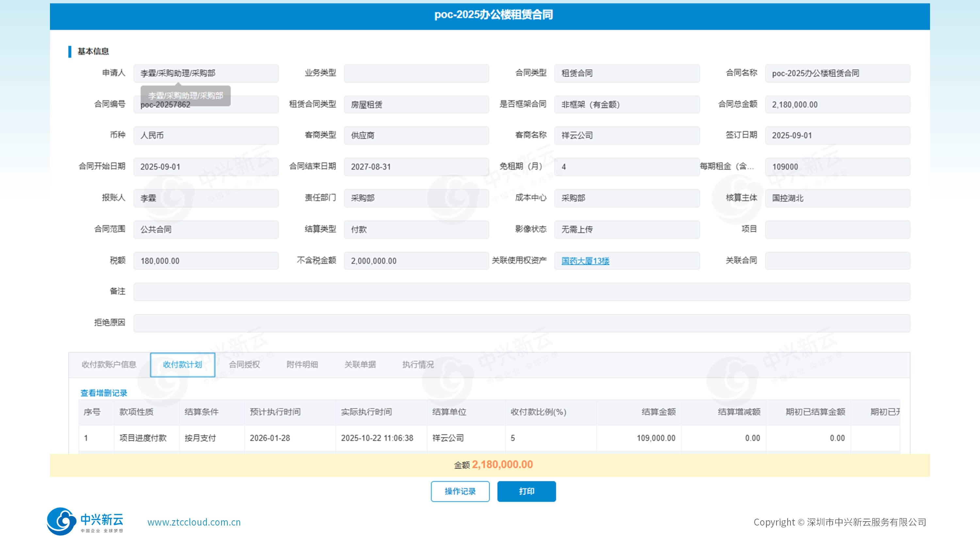Click the 操作记录 button
This screenshot has height=551, width=980.
coord(460,491)
